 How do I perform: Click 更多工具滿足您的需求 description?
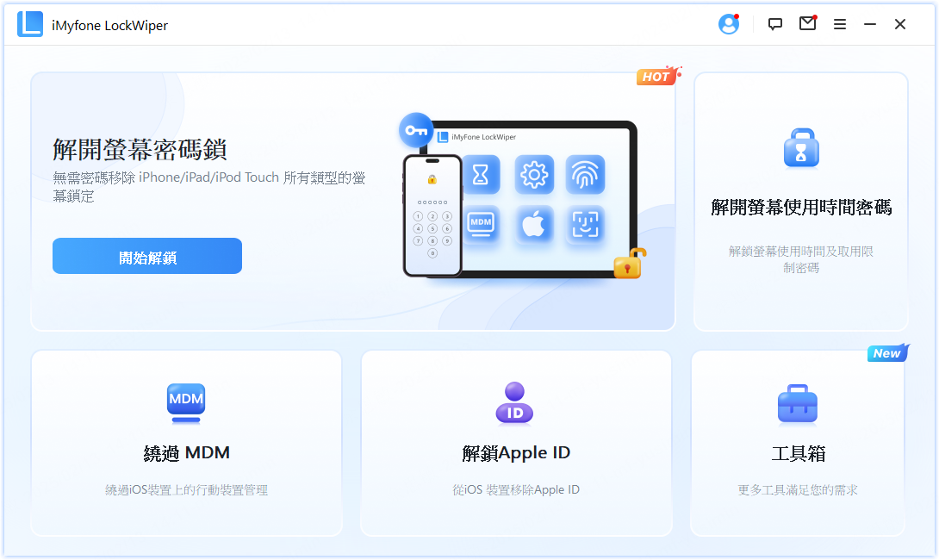click(798, 490)
